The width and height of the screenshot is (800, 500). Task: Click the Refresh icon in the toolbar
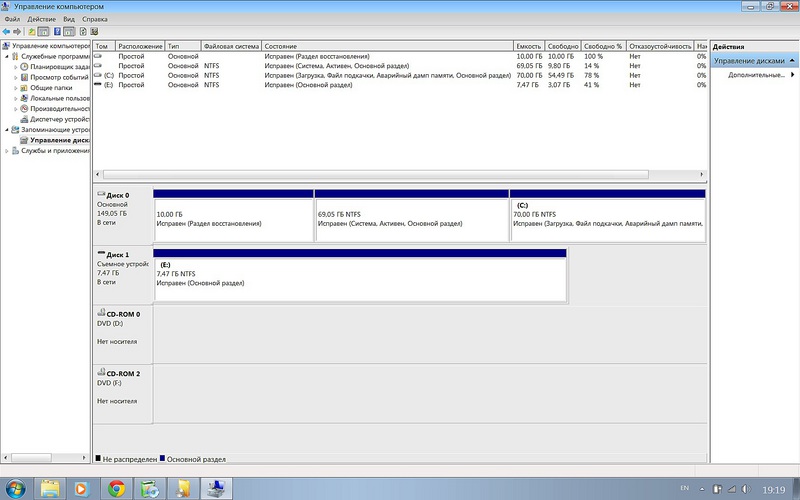pyautogui.click(x=84, y=31)
